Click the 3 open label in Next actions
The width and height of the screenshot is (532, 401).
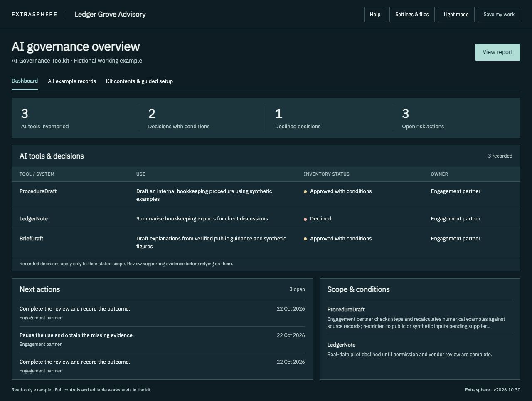[297, 289]
